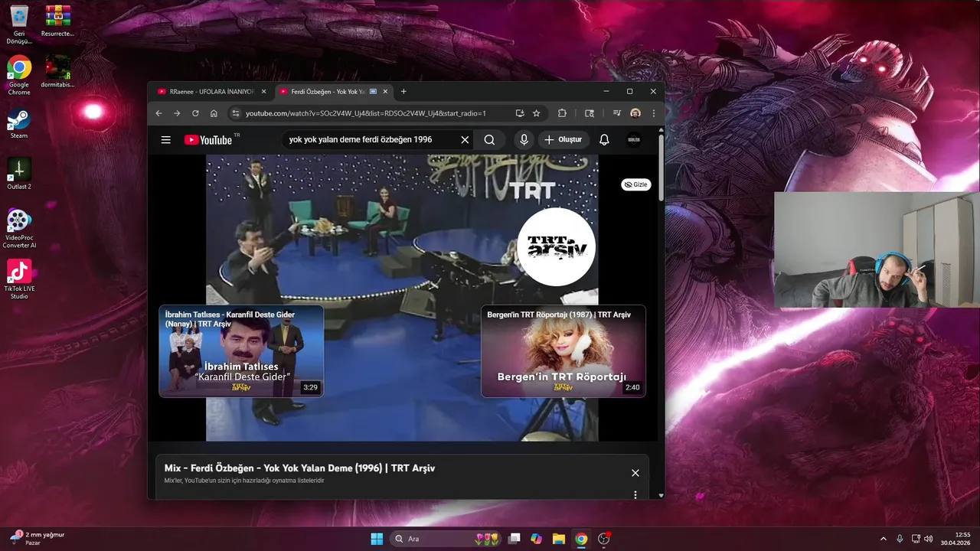Viewport: 980px width, 551px height.
Task: Open İbrahim Tatlıses Karanfil Deste Gider video
Action: pos(241,351)
